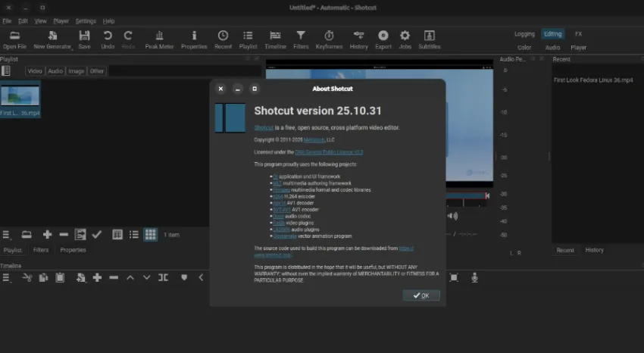The height and width of the screenshot is (353, 644).
Task: Switch to the Player layout
Action: coord(578,48)
